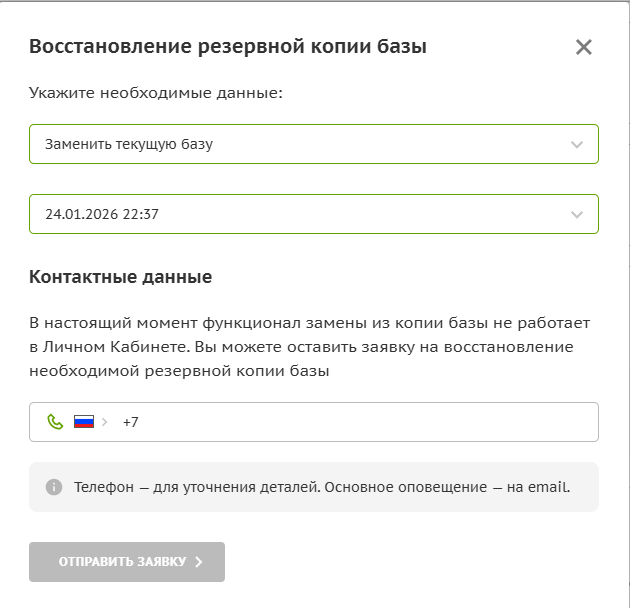Click the green phone handset icon
The image size is (630, 608).
pos(55,422)
